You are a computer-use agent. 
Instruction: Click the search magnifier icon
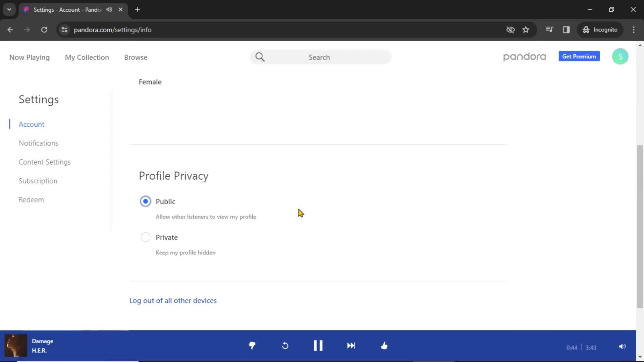(x=260, y=57)
